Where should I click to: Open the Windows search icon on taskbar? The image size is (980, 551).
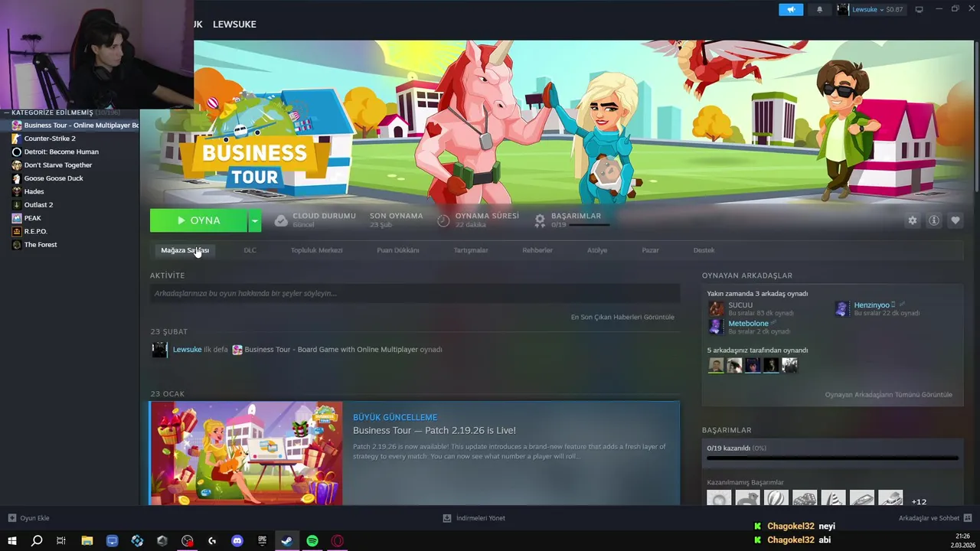pyautogui.click(x=37, y=541)
